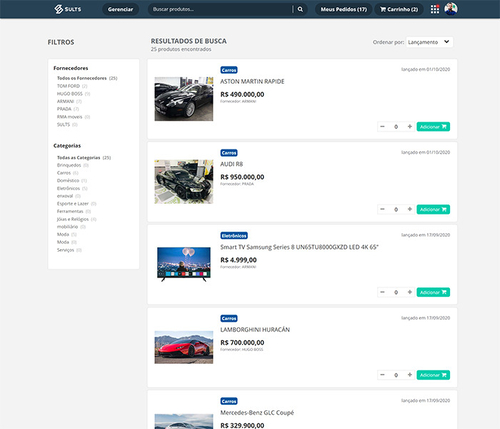Open the user profile avatar

tap(451, 9)
